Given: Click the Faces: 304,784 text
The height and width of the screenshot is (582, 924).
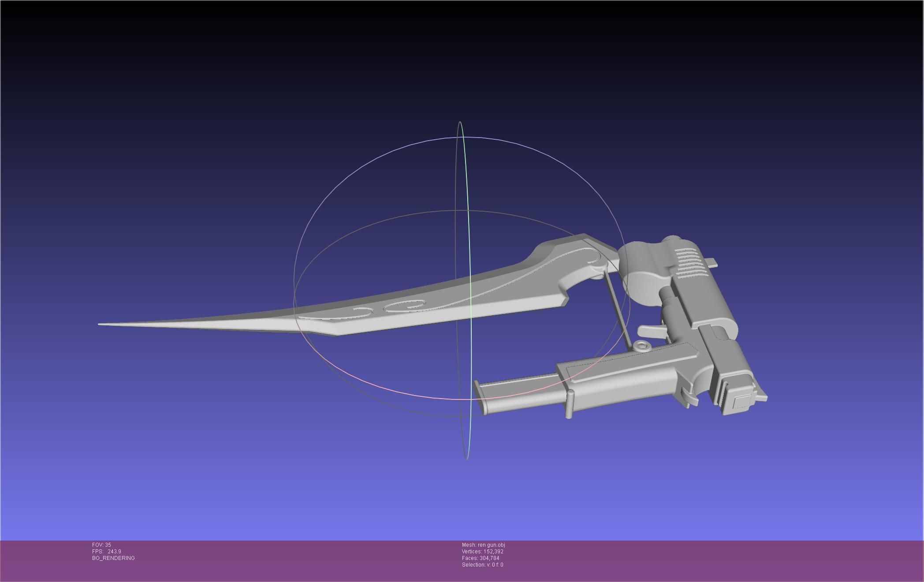Looking at the screenshot, I should (x=481, y=558).
